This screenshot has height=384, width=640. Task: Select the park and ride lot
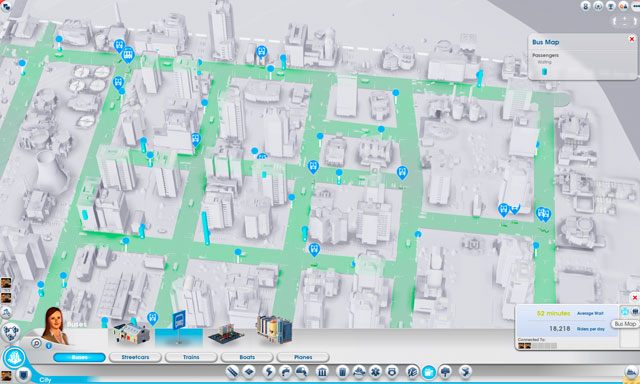pyautogui.click(x=226, y=335)
